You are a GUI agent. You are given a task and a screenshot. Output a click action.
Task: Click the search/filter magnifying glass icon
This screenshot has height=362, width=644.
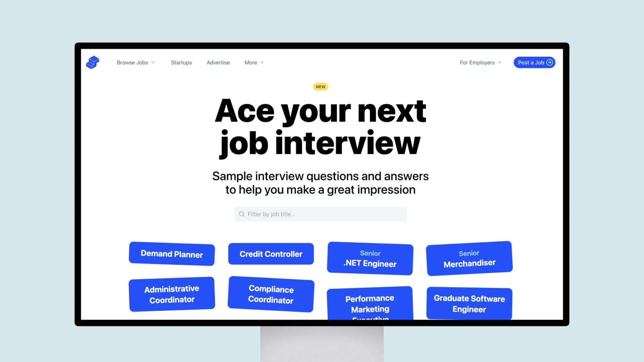242,214
